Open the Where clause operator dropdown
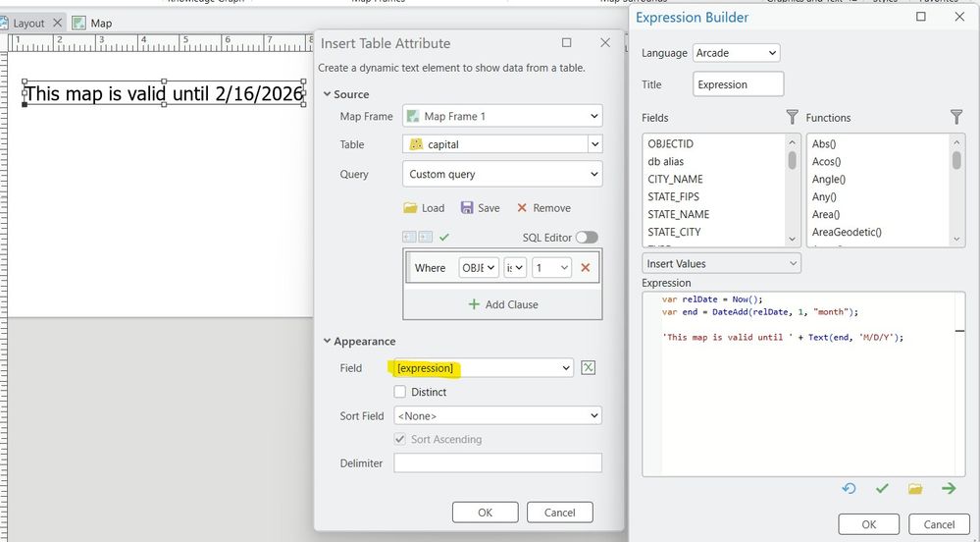The width and height of the screenshot is (980, 542). [514, 268]
